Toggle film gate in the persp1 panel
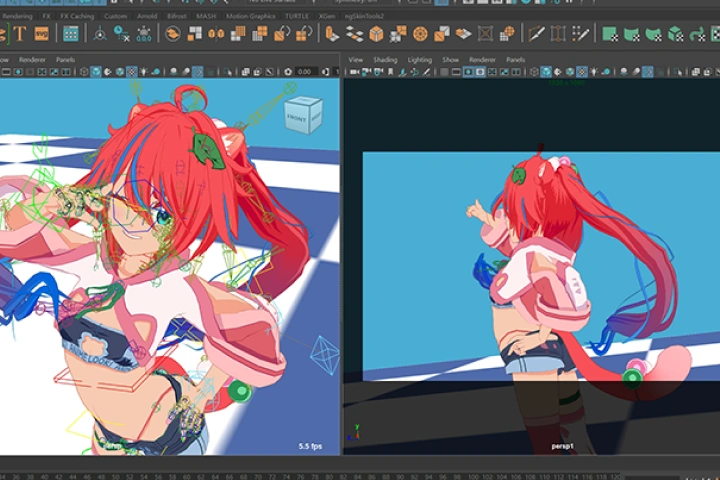This screenshot has width=720, height=480. 456,72
